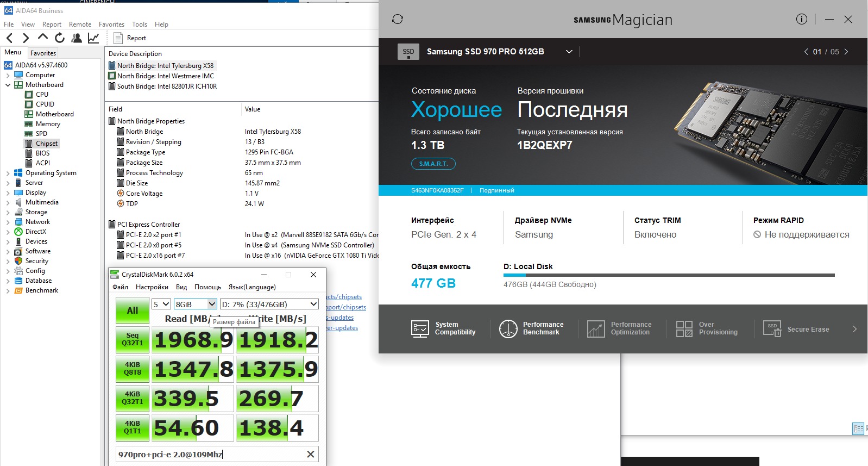The image size is (868, 466).
Task: Switch to the Favorites tab in AIDA64
Action: pyautogui.click(x=43, y=53)
